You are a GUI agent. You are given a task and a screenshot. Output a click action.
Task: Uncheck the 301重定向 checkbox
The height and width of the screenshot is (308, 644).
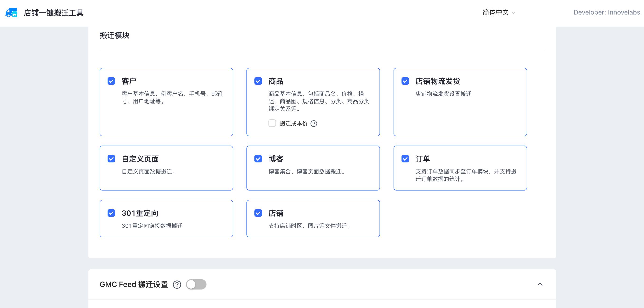coord(111,213)
